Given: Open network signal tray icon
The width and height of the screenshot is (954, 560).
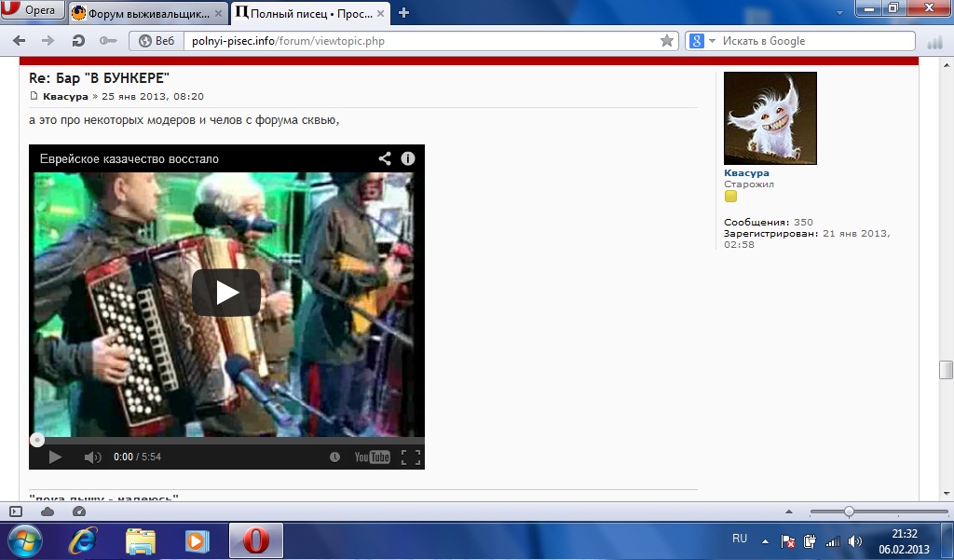Looking at the screenshot, I should click(832, 541).
